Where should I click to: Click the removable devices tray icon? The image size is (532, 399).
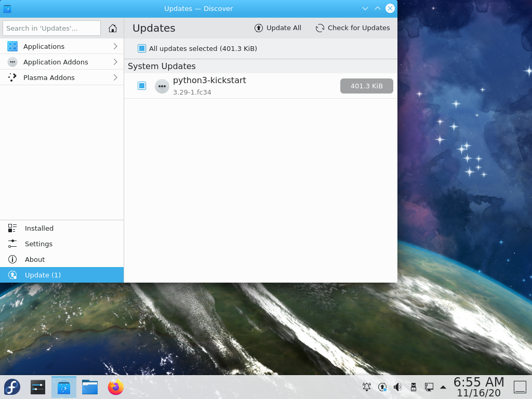(x=413, y=387)
